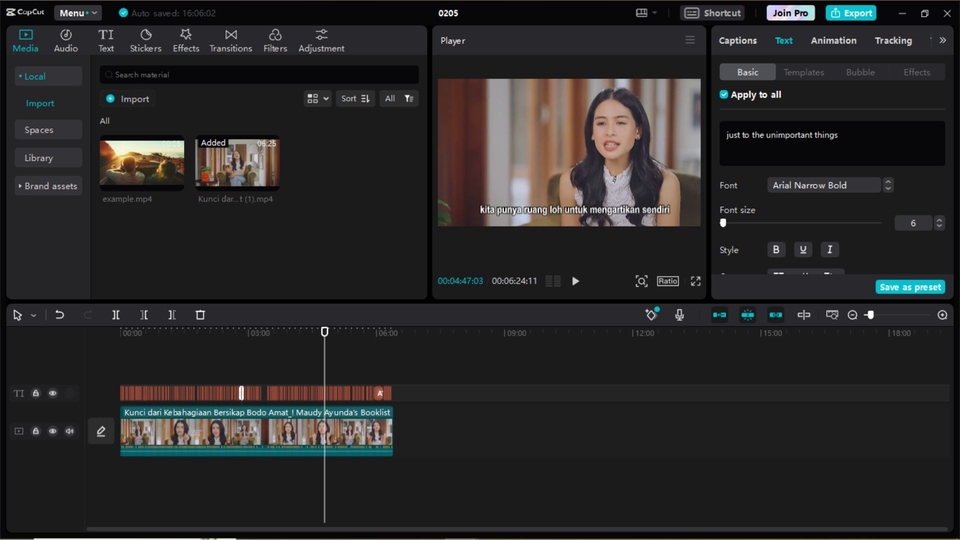
Task: Expand the player to fullscreen
Action: (x=696, y=281)
